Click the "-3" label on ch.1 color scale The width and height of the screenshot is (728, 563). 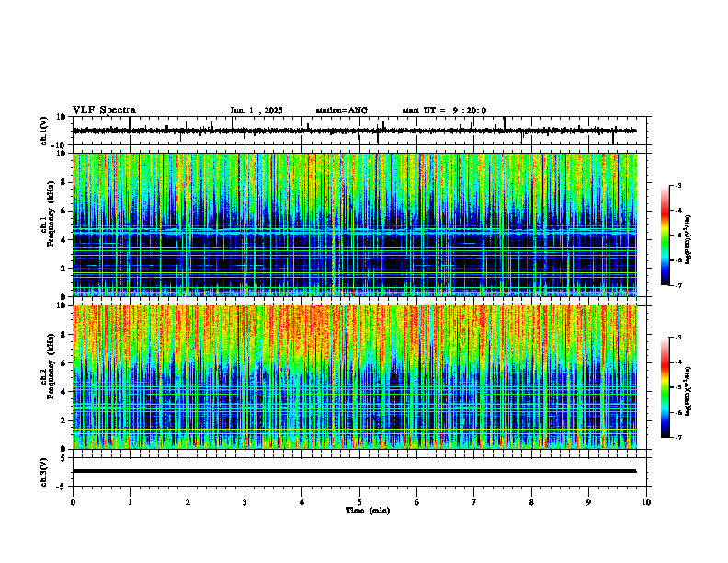pos(678,185)
